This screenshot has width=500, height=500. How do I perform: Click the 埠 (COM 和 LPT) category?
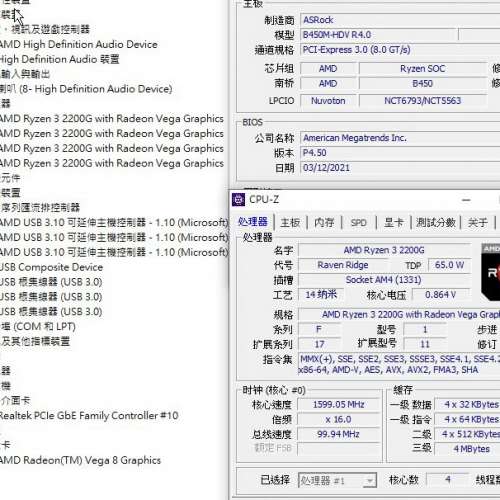click(x=38, y=326)
